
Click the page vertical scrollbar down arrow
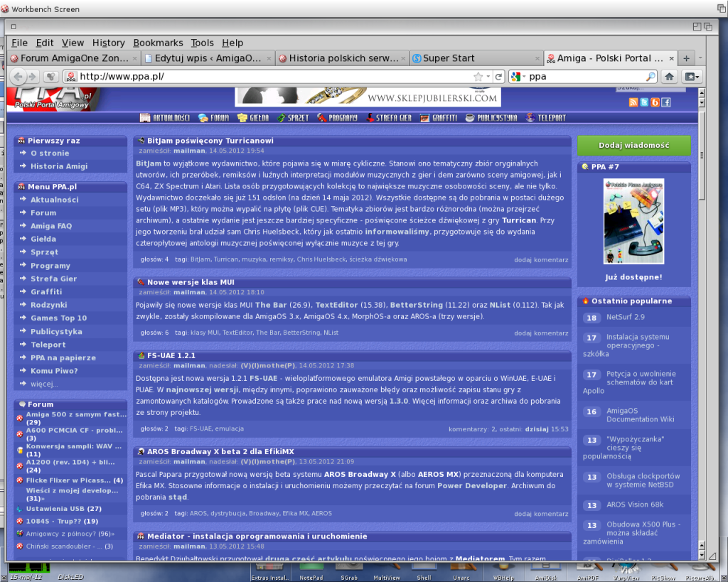point(702,554)
